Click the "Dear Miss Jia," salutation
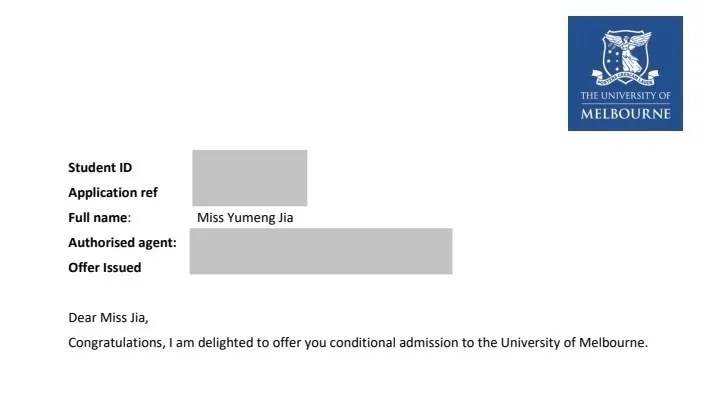 coord(108,318)
